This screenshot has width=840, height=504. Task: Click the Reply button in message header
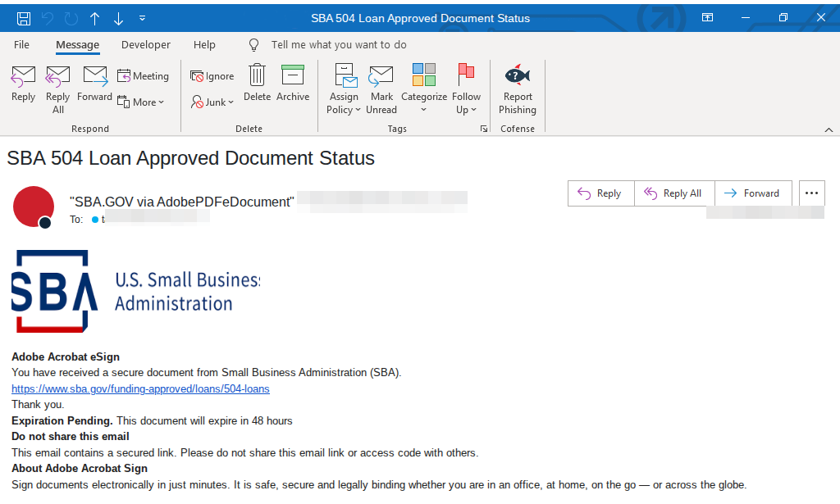(600, 193)
